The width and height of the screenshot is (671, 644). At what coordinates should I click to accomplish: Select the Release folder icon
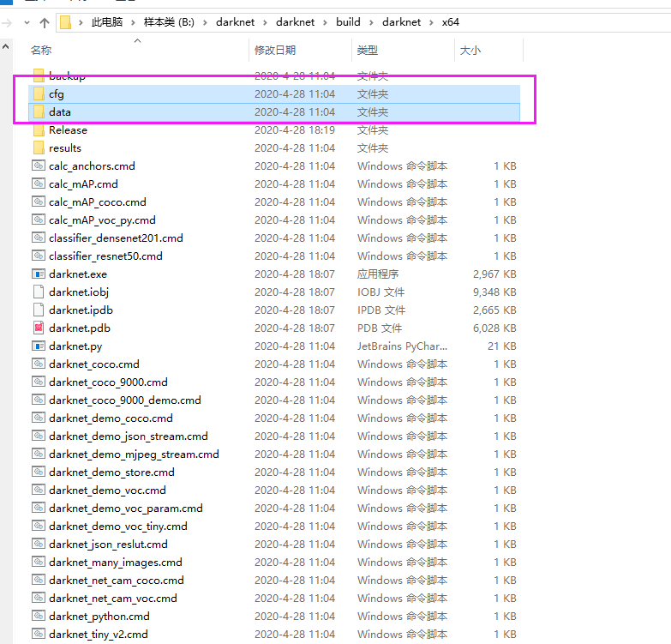[39, 129]
